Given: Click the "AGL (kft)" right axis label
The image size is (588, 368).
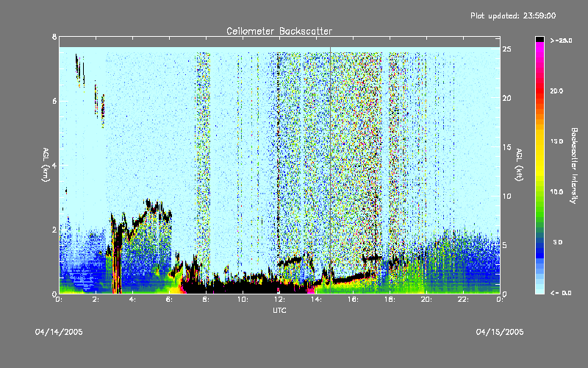Looking at the screenshot, I should pyautogui.click(x=519, y=165).
